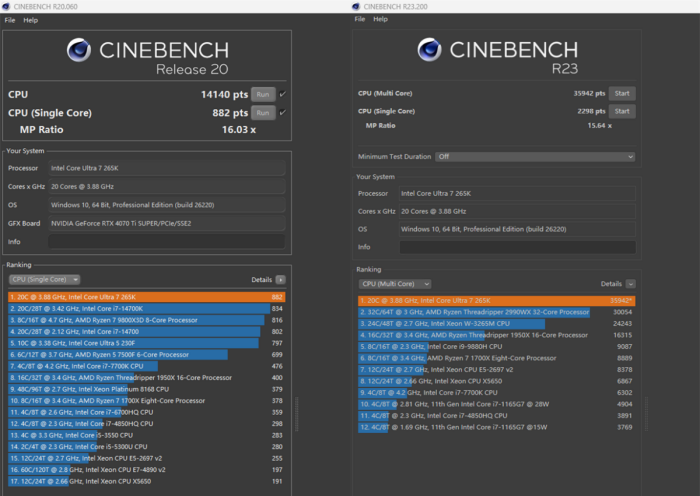This screenshot has width=700, height=496.
Task: Open the CPU (Single Core) ranking dropdown in R20
Action: 44,279
